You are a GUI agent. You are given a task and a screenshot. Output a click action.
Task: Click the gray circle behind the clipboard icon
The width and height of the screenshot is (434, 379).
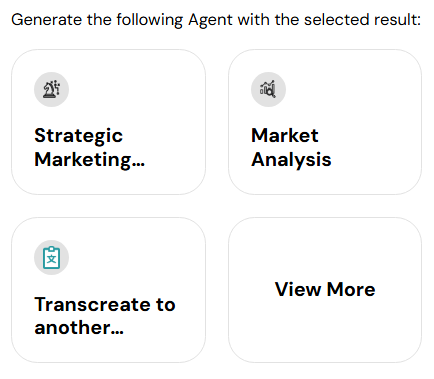coord(52,257)
